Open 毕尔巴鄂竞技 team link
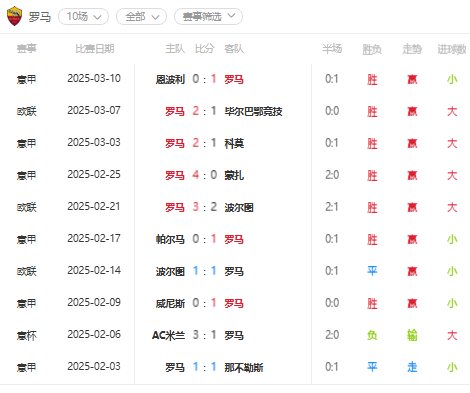The width and height of the screenshot is (470, 393). click(253, 111)
